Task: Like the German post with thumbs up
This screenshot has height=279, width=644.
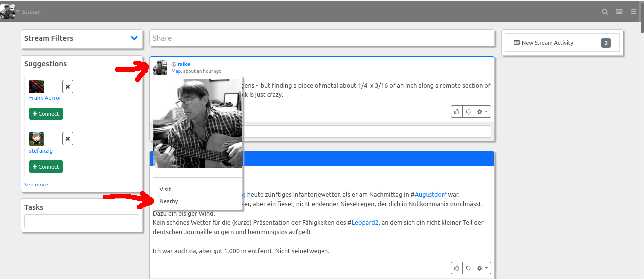Action: coord(456,268)
